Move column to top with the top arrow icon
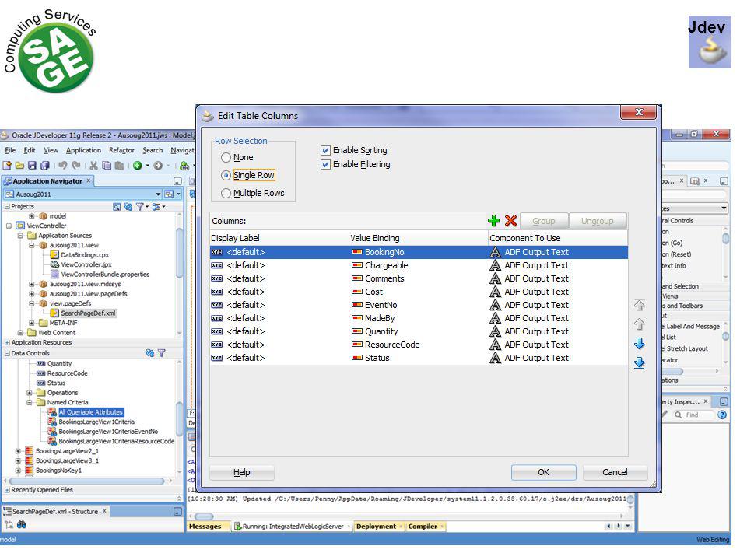747x560 pixels. click(x=640, y=304)
